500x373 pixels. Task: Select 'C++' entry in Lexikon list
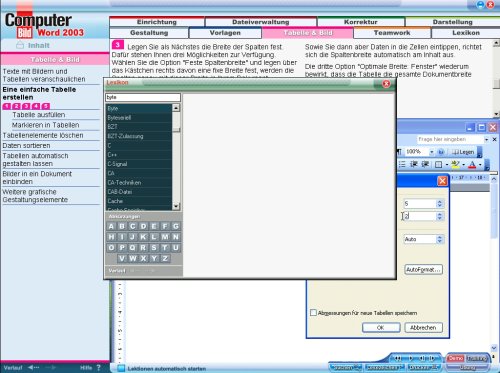(x=139, y=155)
